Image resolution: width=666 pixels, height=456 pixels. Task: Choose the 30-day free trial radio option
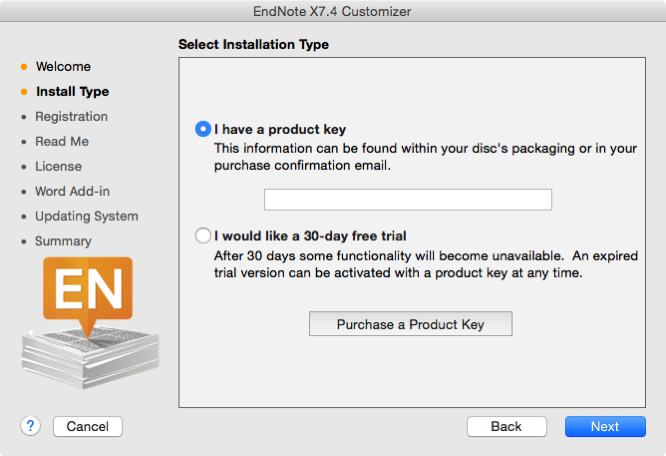coord(203,235)
